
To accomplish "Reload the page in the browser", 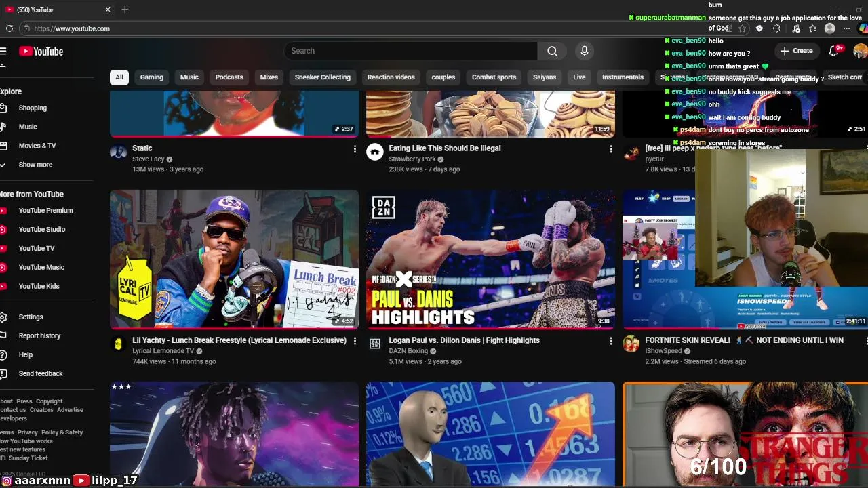I will (9, 28).
